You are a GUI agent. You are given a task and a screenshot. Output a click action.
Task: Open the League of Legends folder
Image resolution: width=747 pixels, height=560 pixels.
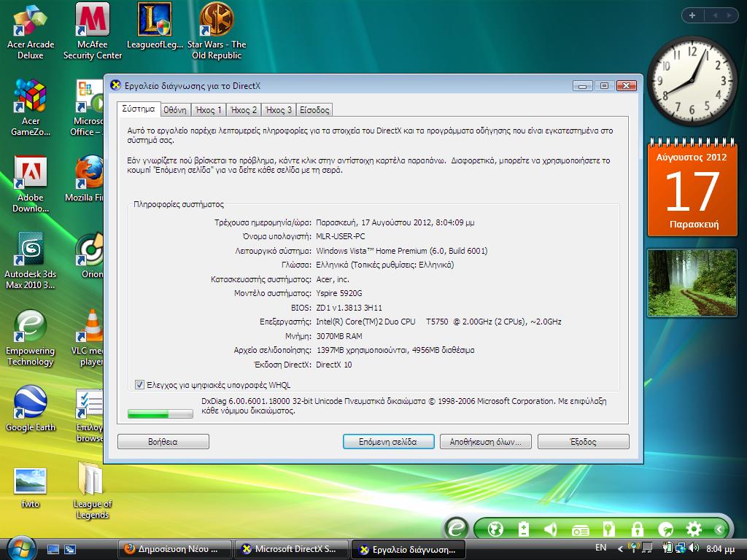(x=93, y=491)
